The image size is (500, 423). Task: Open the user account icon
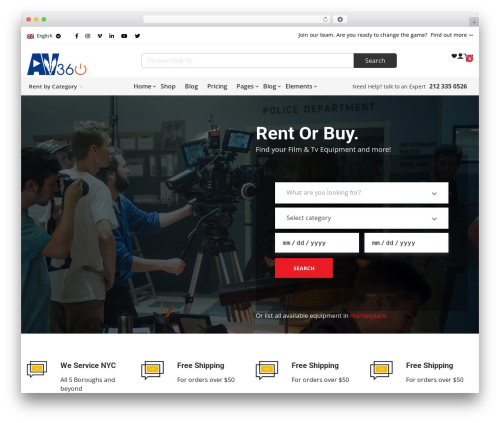(460, 56)
